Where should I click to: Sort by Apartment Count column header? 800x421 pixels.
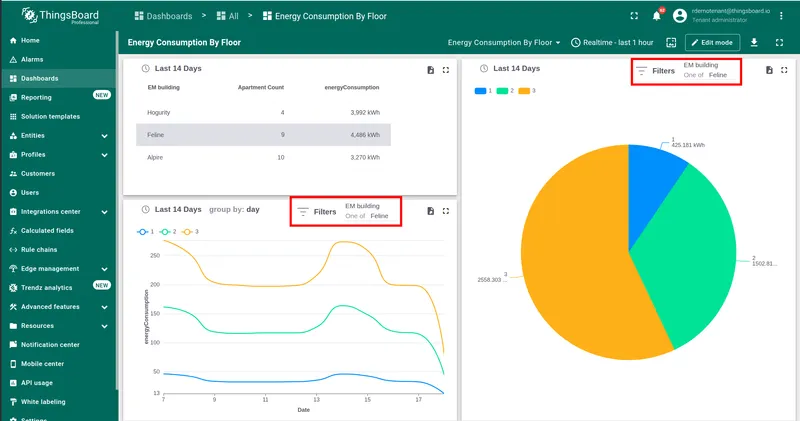tap(261, 87)
